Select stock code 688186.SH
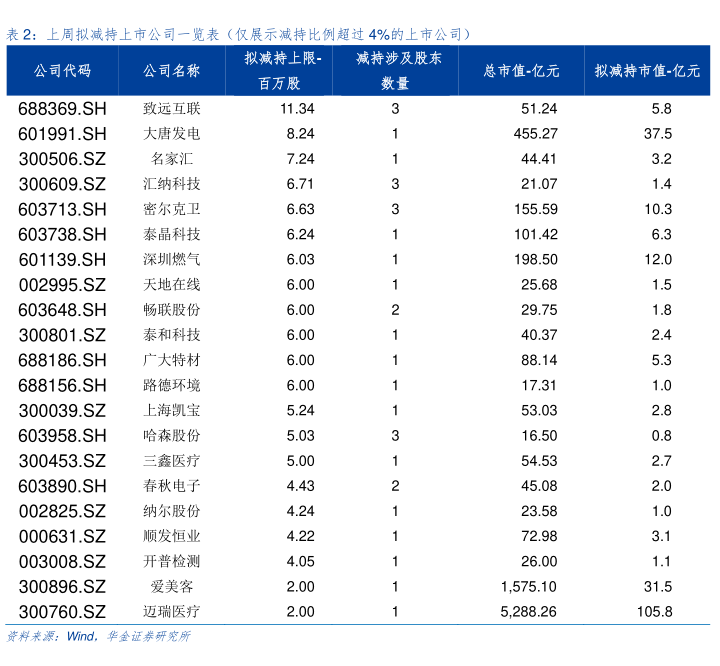 62,360
